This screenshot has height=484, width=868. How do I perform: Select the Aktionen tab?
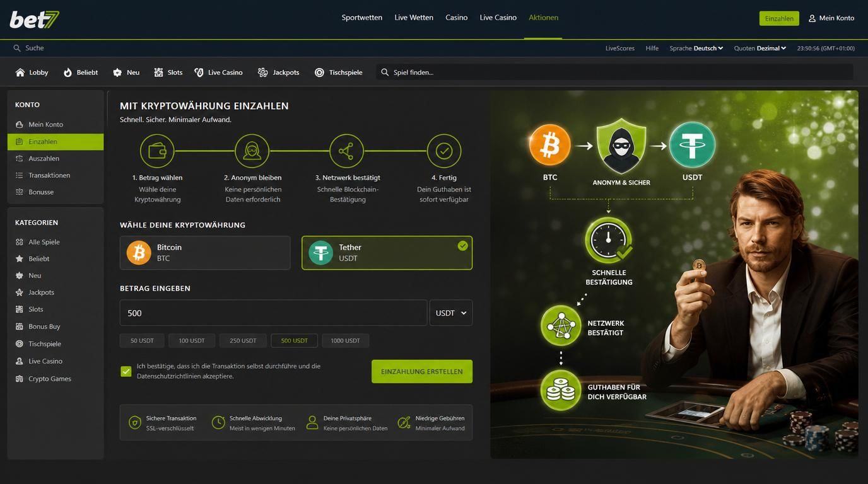tap(544, 18)
